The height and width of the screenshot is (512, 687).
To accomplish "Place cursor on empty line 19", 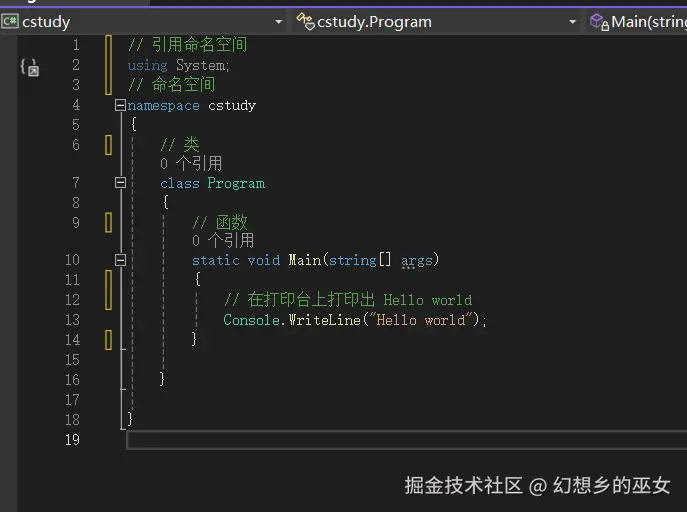I will pyautogui.click(x=407, y=440).
